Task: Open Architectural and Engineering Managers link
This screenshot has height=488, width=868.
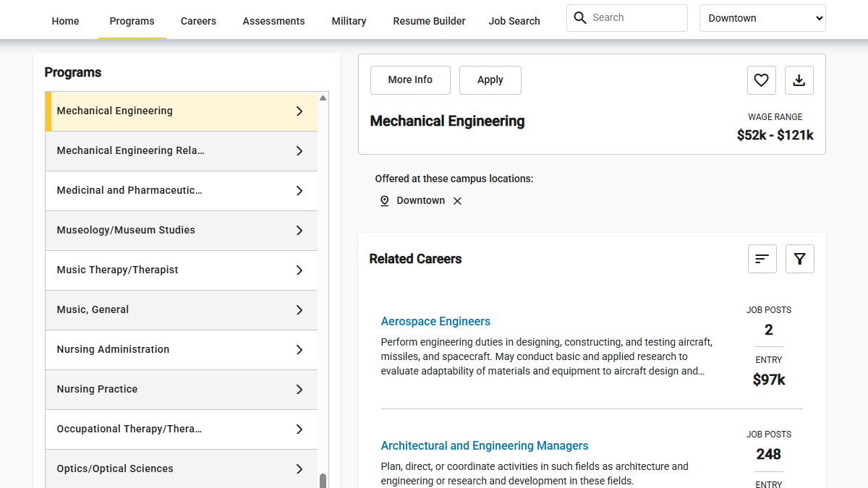Action: [485, 446]
